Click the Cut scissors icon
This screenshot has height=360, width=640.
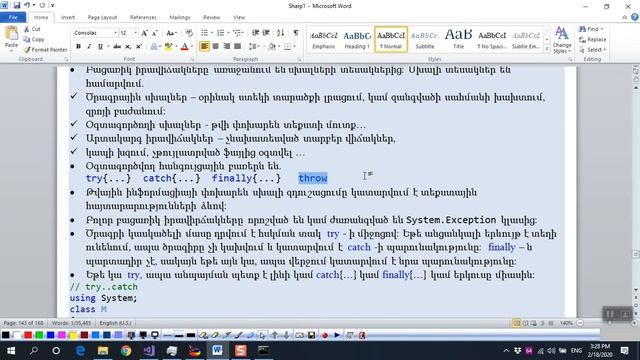coord(27,29)
